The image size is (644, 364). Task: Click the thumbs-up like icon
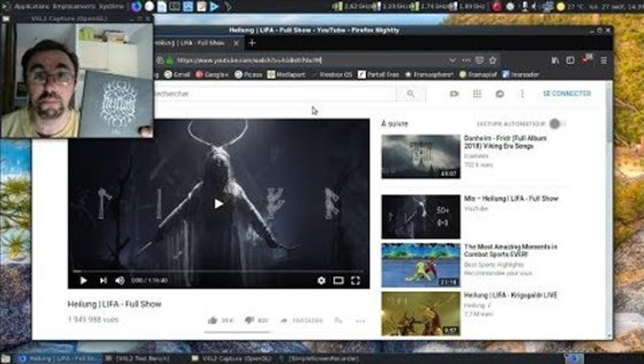coord(212,321)
